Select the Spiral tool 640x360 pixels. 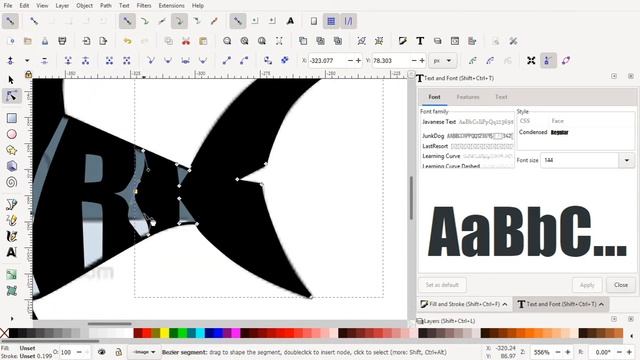click(11, 182)
